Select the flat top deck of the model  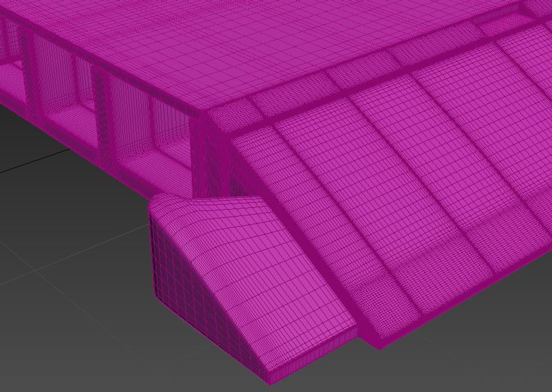[233, 47]
